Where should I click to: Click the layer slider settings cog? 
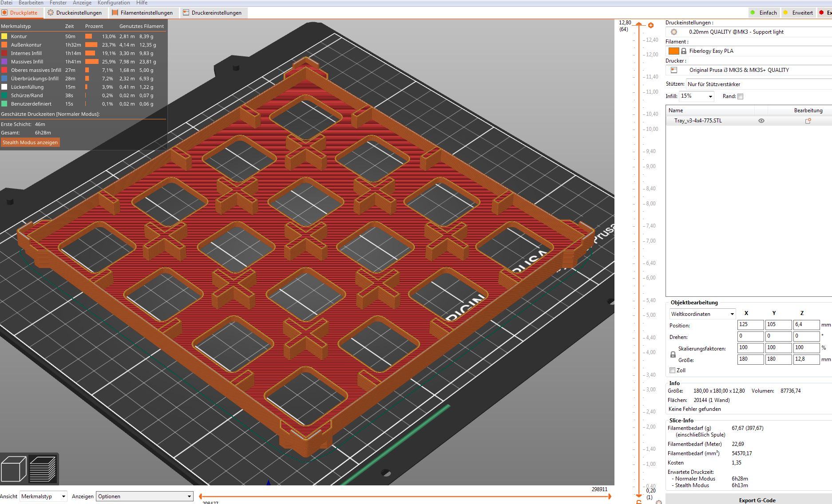click(x=659, y=502)
